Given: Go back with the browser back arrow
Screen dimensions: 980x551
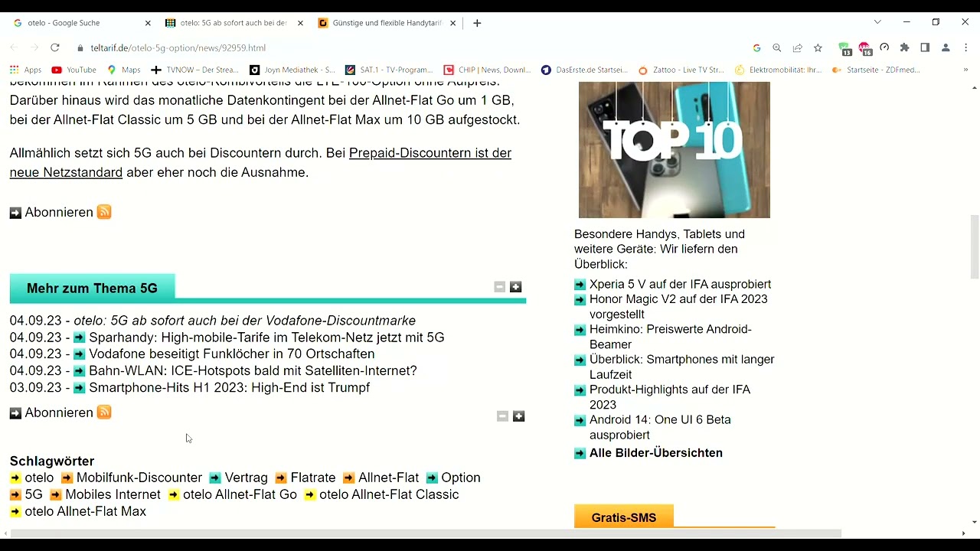Looking at the screenshot, I should point(14,47).
